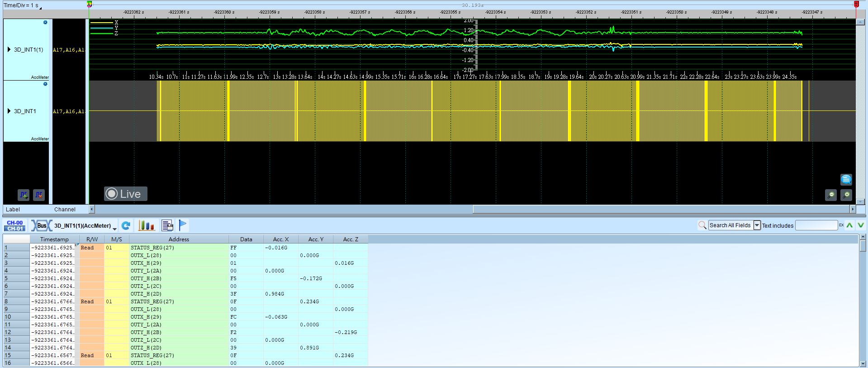Click the Acc. Y column header
Image resolution: width=868 pixels, height=368 pixels.
point(316,239)
